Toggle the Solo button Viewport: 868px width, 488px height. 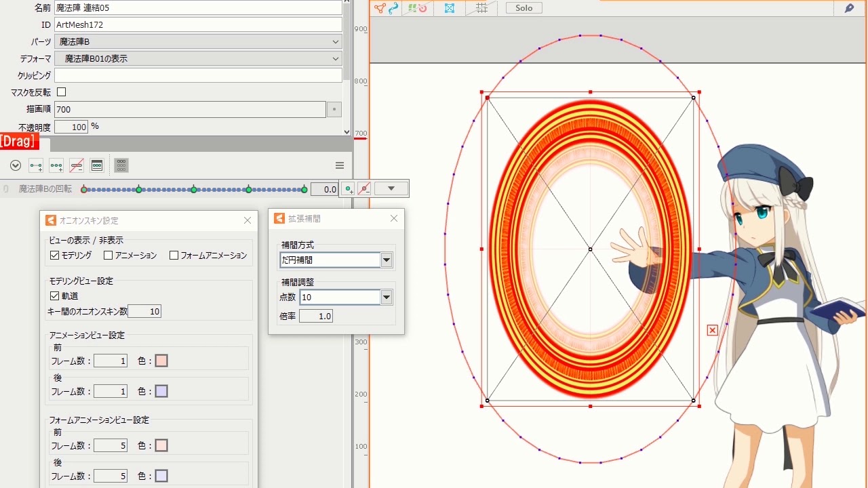(x=524, y=8)
